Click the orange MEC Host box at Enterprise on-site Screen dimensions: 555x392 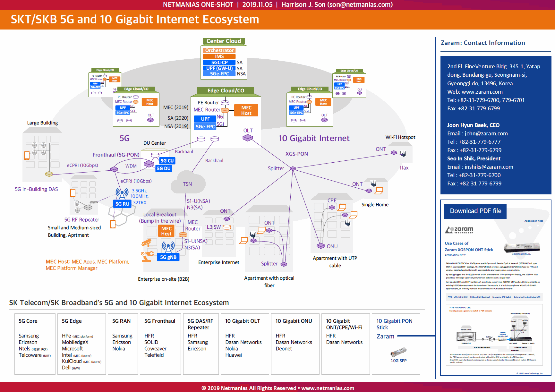tap(166, 231)
